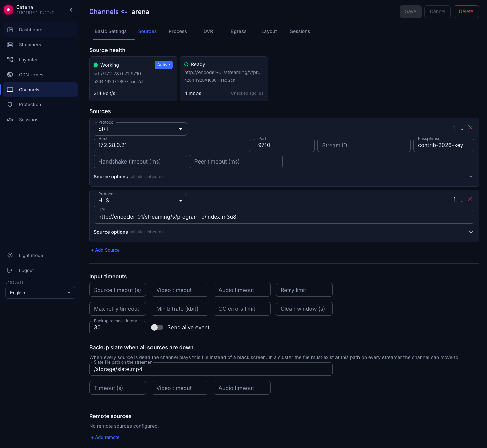Click the Add Source link

pyautogui.click(x=106, y=250)
